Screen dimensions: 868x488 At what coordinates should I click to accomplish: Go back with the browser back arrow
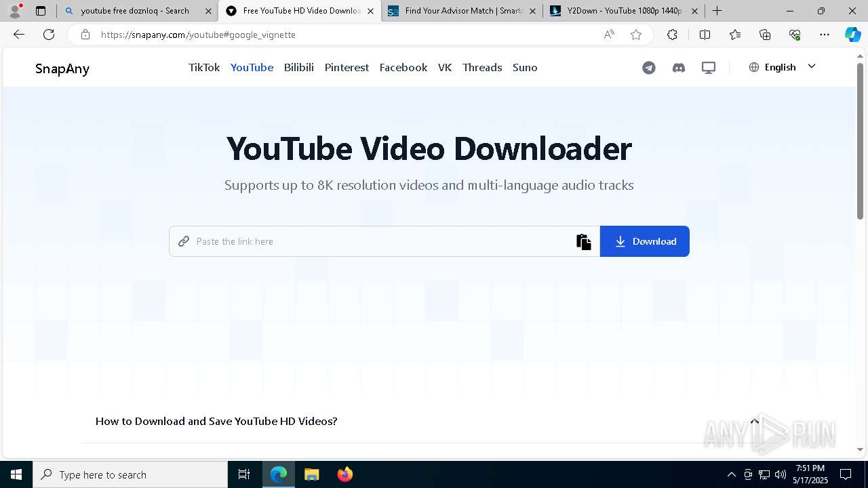pyautogui.click(x=19, y=35)
